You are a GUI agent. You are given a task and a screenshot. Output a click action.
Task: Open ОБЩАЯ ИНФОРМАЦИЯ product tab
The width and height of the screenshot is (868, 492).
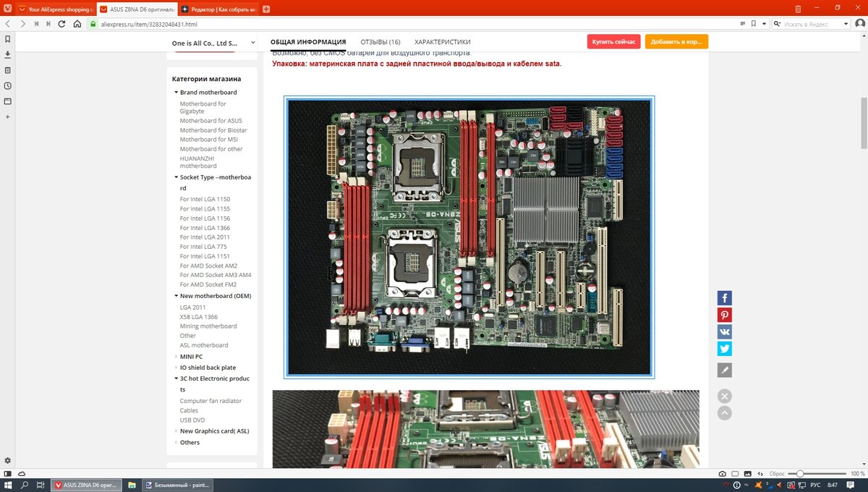pyautogui.click(x=308, y=42)
